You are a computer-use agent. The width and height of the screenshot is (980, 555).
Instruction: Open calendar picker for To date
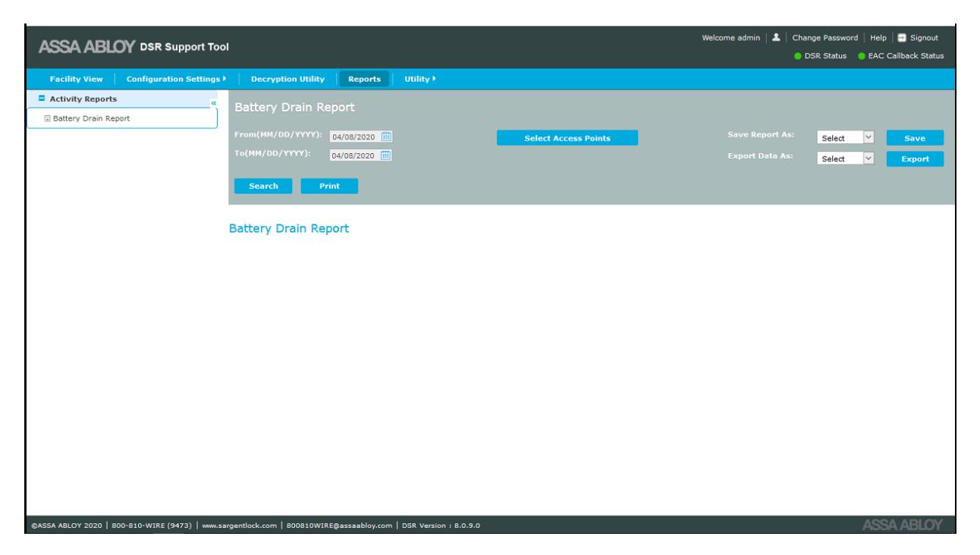pyautogui.click(x=385, y=155)
